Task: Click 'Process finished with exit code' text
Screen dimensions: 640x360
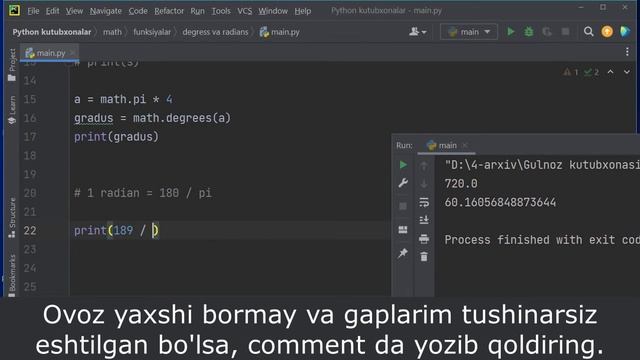Action: (x=542, y=240)
